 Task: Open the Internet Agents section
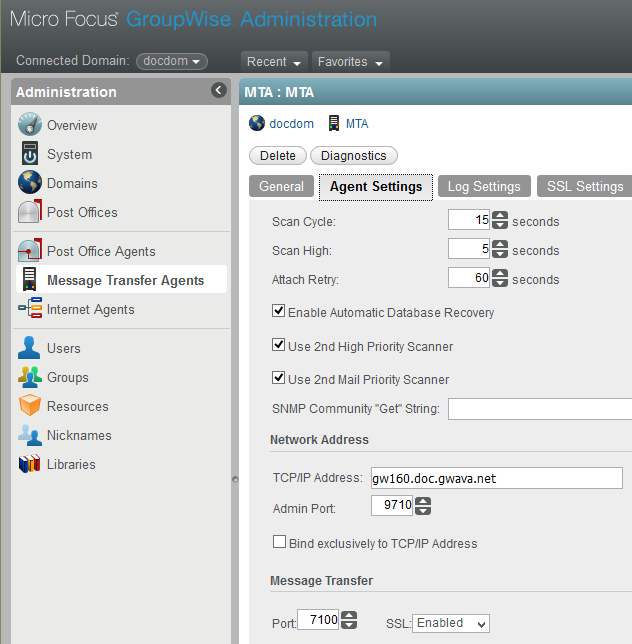90,309
